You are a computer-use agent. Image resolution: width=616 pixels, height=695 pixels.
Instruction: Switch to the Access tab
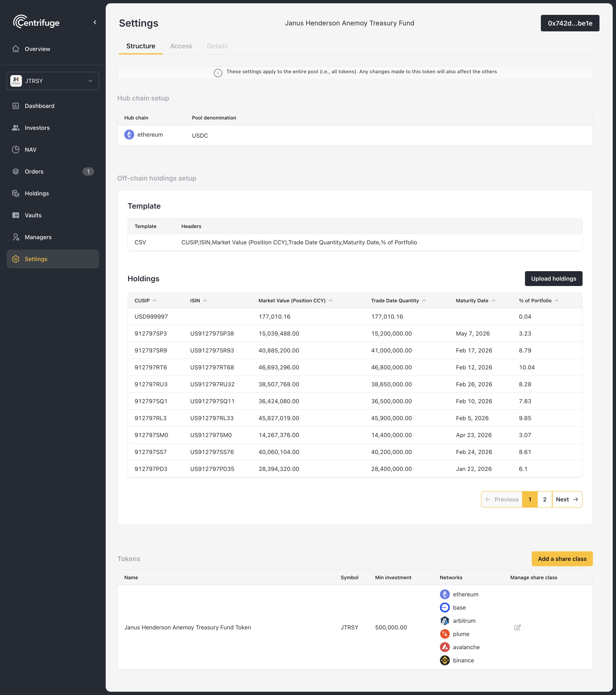tap(181, 46)
